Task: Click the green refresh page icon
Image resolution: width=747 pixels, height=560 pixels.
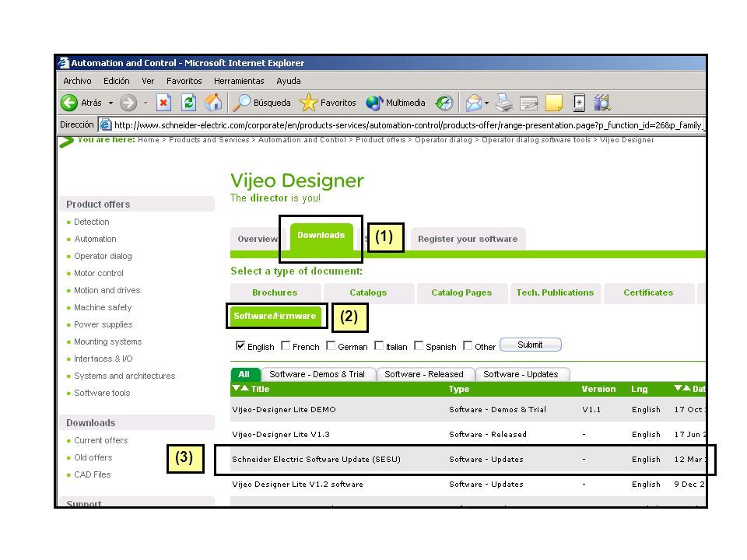Action: click(188, 103)
